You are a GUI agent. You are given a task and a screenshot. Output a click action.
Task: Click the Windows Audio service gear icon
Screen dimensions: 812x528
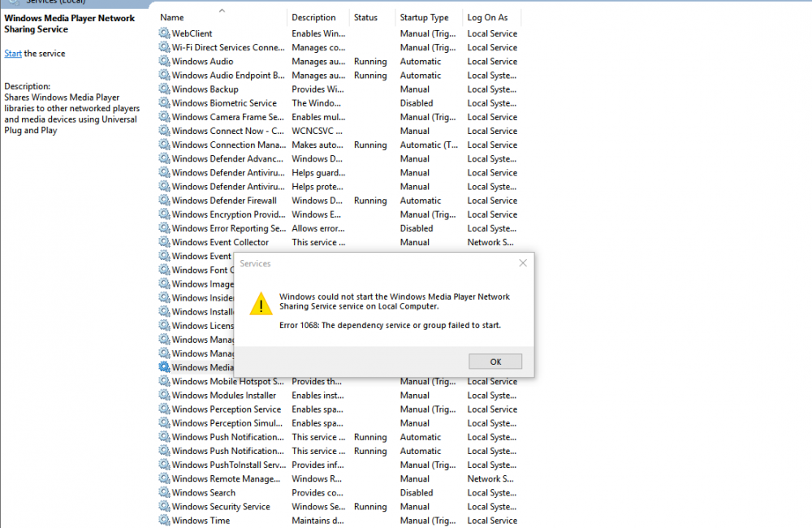[x=164, y=61]
